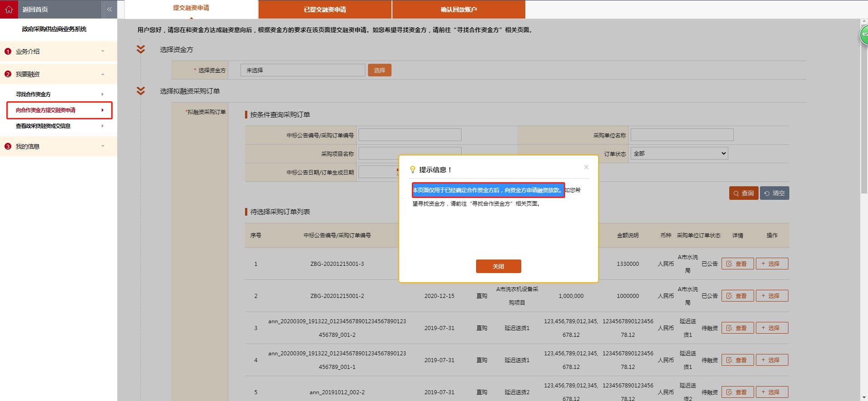Image resolution: width=868 pixels, height=401 pixels.
Task: Click 选择 in row 3
Action: click(x=772, y=328)
